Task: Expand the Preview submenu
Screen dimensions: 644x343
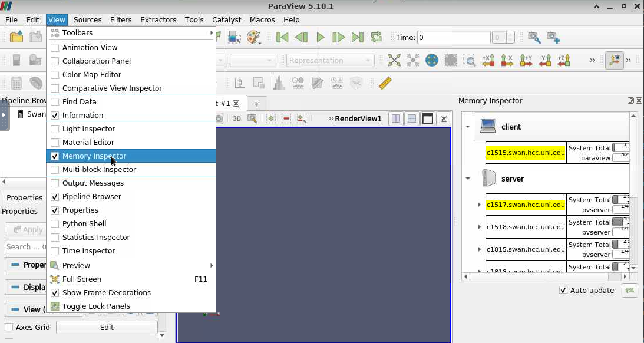Action: pyautogui.click(x=131, y=266)
